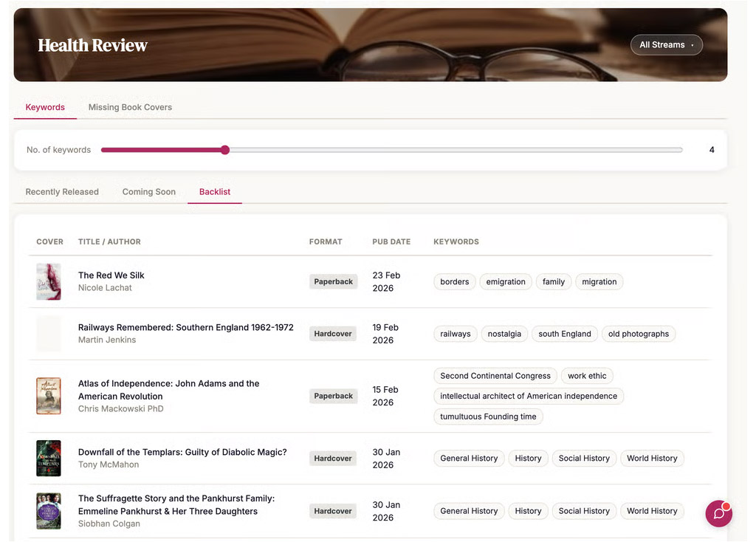
Task: Open the Recently Released tab
Action: tap(62, 192)
